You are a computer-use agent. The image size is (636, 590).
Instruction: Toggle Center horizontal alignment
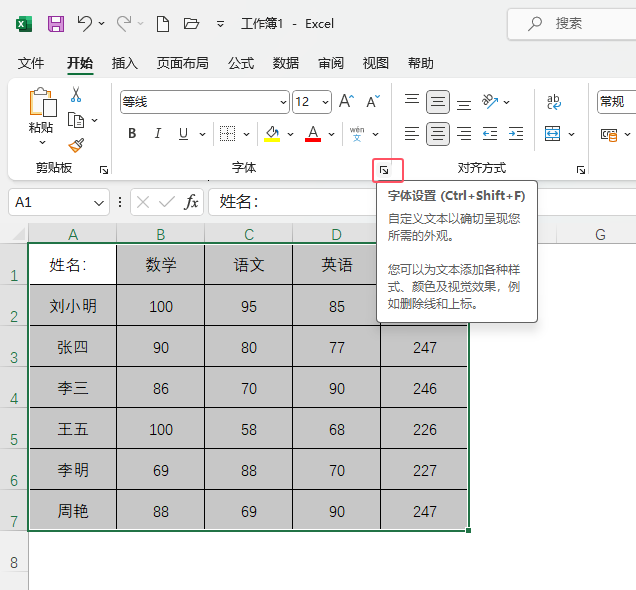click(438, 133)
